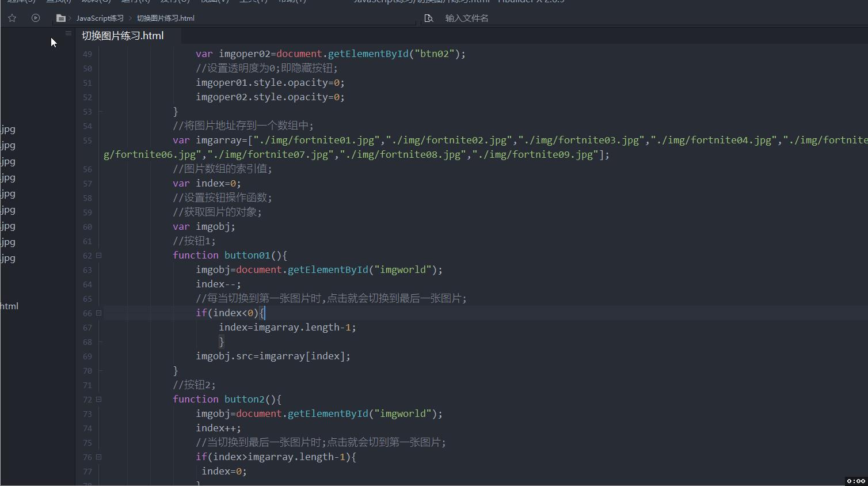Collapse function button01 at line 62
Viewport: 868px width, 486px height.
coord(98,255)
